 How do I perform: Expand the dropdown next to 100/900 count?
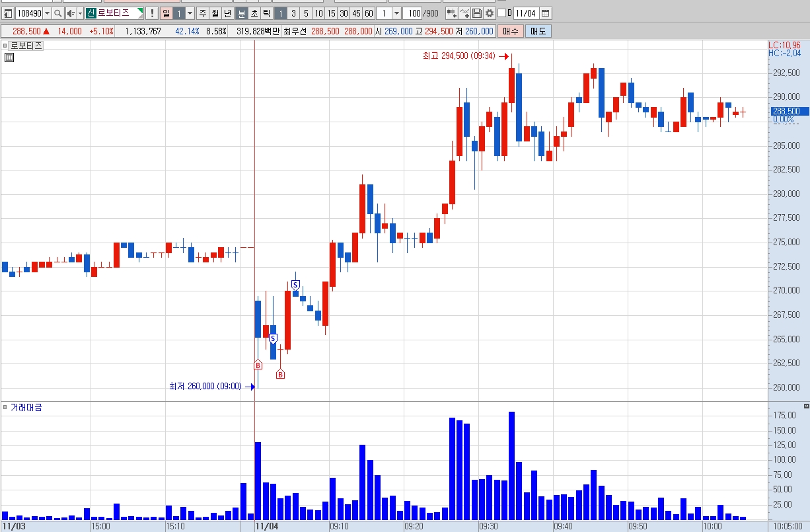(396, 13)
